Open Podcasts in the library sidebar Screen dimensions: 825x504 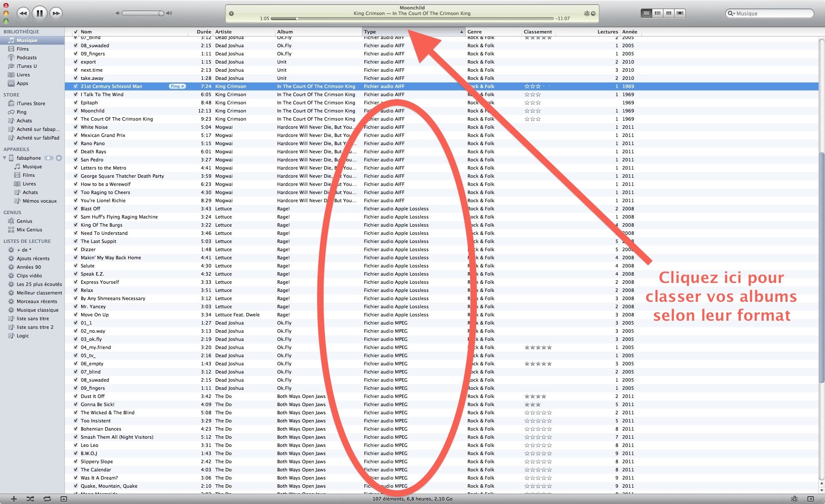(26, 58)
